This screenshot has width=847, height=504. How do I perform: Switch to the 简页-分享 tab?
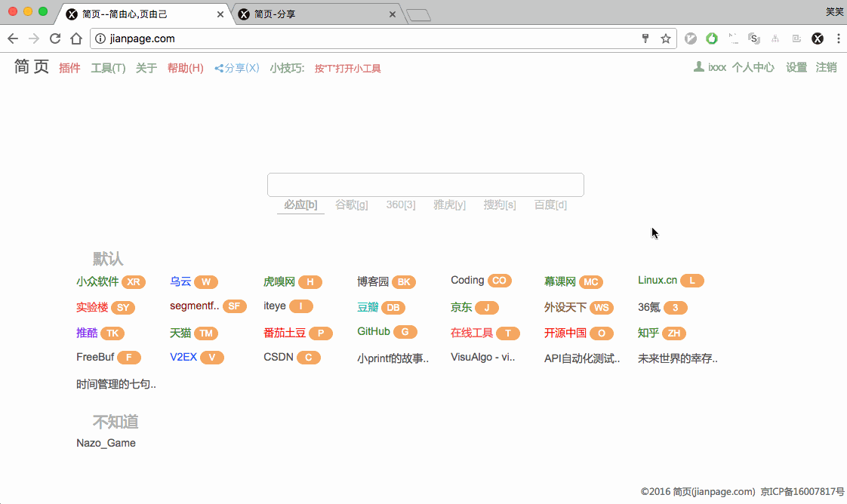pos(317,14)
